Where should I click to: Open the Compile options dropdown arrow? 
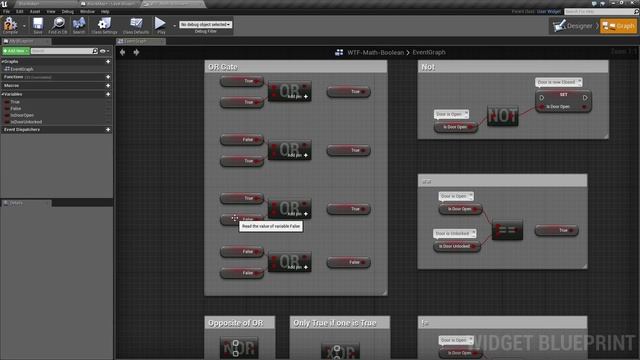[x=24, y=26]
